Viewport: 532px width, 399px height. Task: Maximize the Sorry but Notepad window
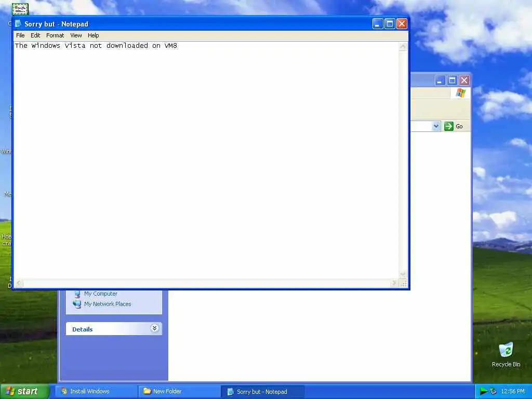(390, 24)
